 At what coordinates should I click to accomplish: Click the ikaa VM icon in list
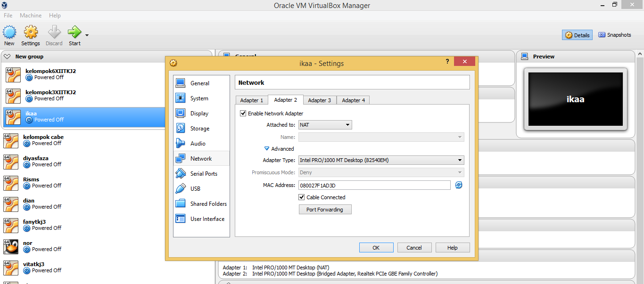(x=13, y=117)
